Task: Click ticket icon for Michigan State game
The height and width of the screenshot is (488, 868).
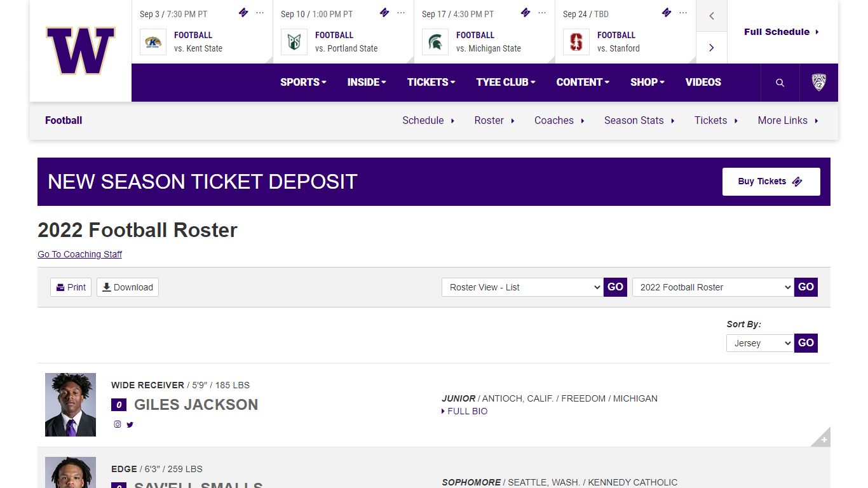Action: coord(526,13)
